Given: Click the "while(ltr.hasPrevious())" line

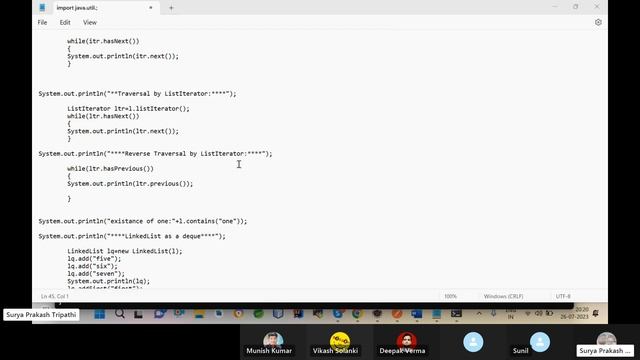Looking at the screenshot, I should pos(111,169).
